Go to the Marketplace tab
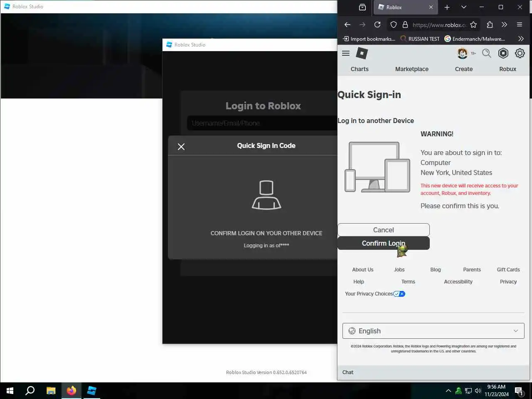 click(x=412, y=69)
